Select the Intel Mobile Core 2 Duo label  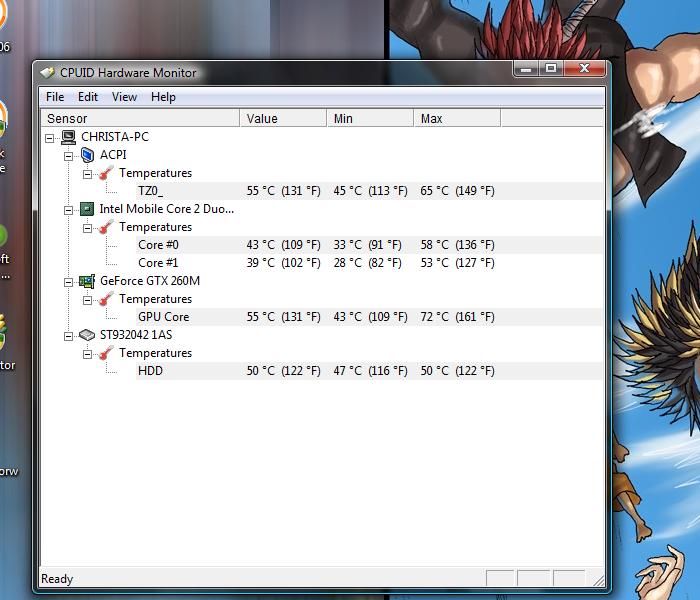pos(167,209)
